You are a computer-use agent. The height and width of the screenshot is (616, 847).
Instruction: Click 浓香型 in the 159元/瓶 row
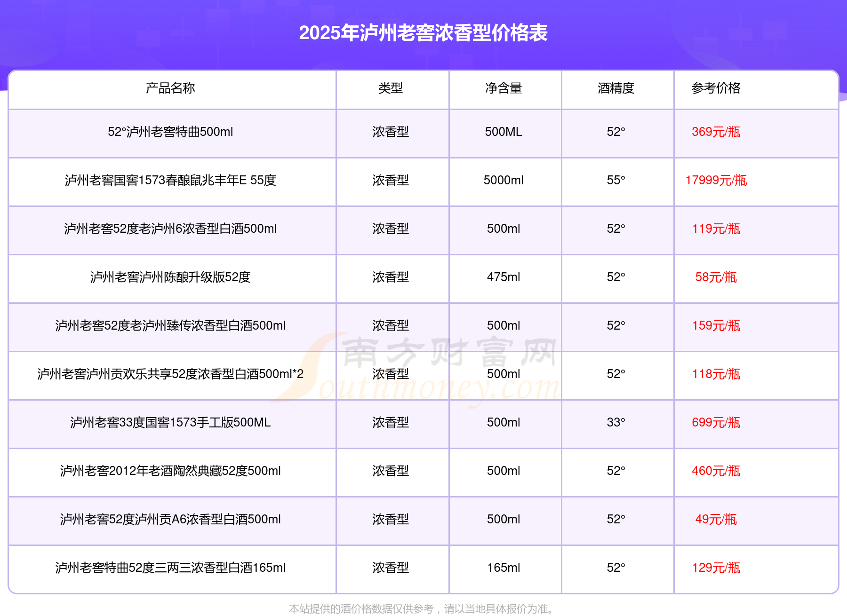(391, 325)
